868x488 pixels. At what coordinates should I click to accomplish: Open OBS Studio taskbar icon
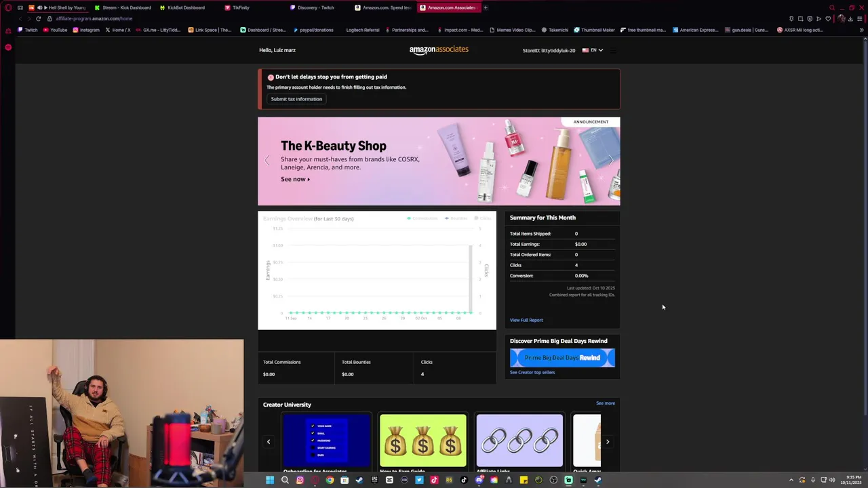[553, 480]
